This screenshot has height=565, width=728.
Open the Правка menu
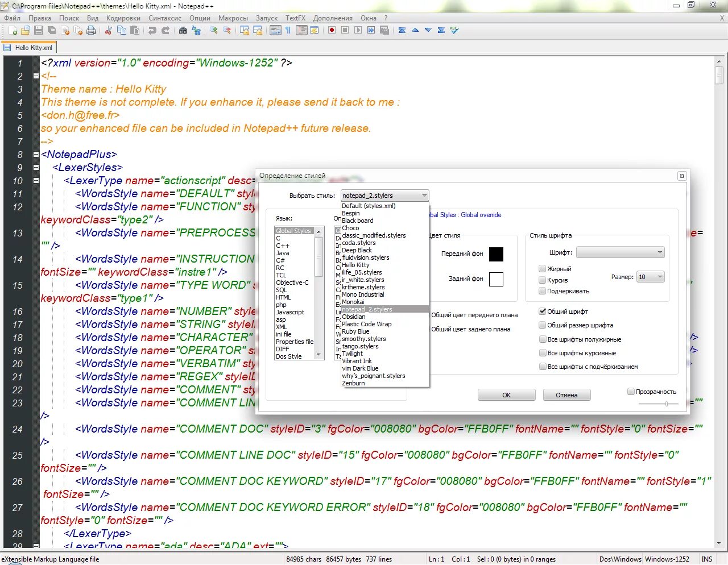(x=40, y=18)
